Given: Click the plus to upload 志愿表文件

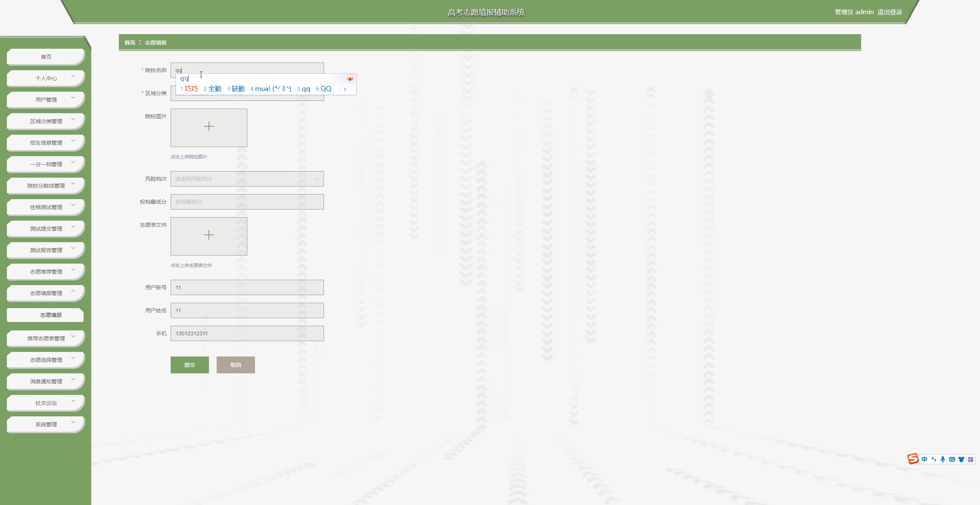Looking at the screenshot, I should point(209,235).
